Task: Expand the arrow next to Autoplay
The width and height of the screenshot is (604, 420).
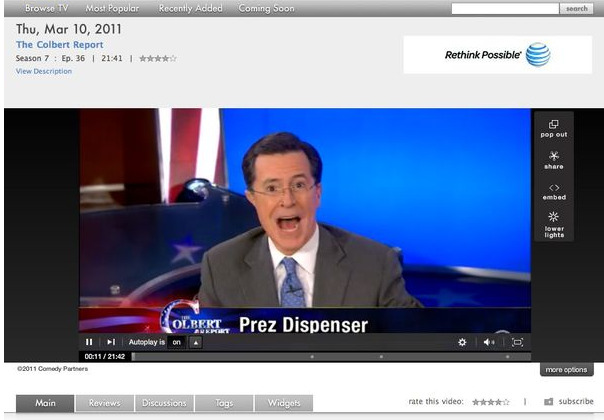Action: (196, 342)
